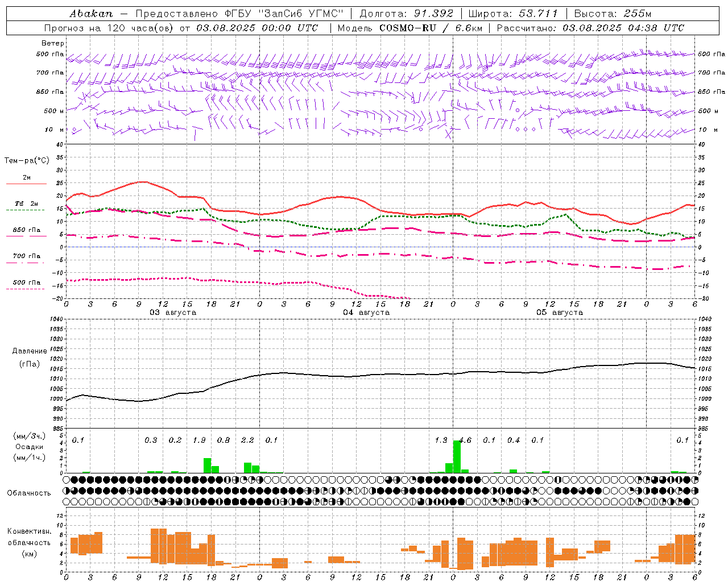The height and width of the screenshot is (582, 728).
Task: Click the "(мм/3ч.)" precipitation unit label
Action: (x=29, y=436)
